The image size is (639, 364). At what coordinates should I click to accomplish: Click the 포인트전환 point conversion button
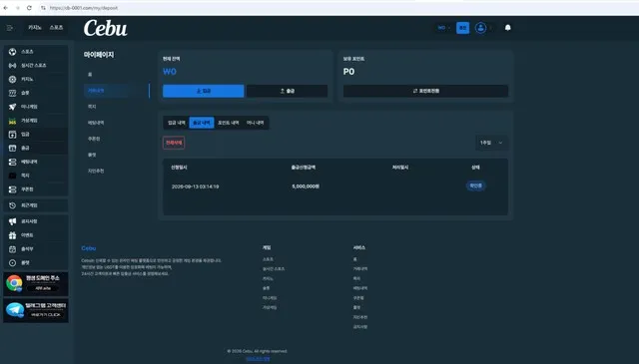[425, 91]
